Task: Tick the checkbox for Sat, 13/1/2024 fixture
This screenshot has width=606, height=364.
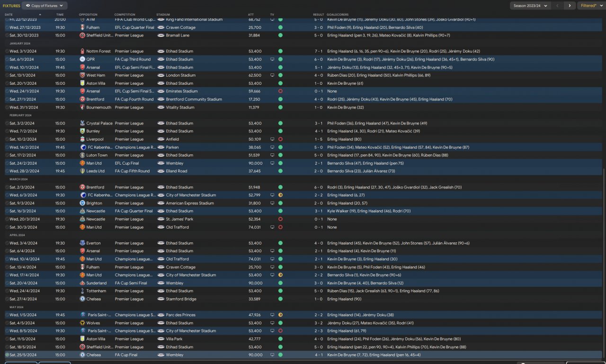Action: tap(7, 75)
